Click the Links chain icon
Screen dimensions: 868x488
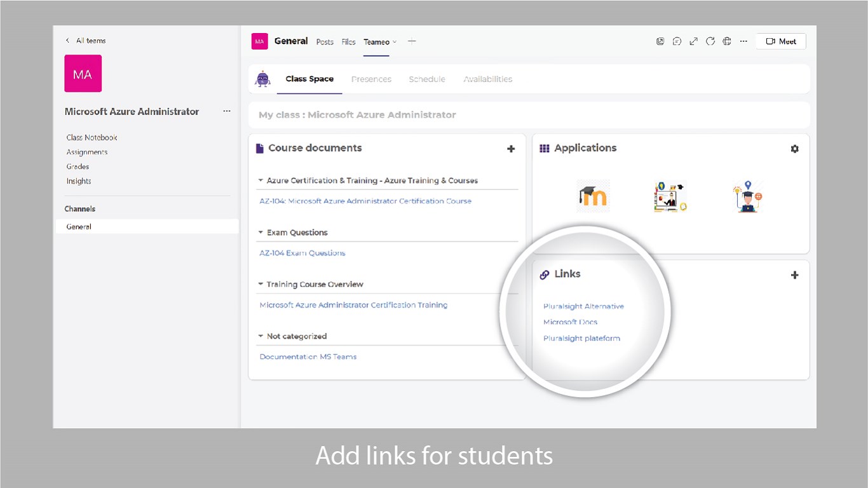point(545,274)
